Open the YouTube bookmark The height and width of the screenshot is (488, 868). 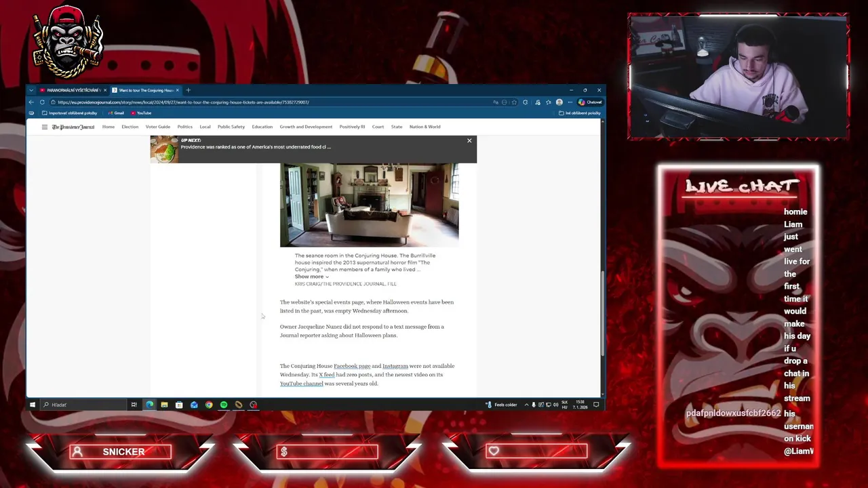click(141, 113)
